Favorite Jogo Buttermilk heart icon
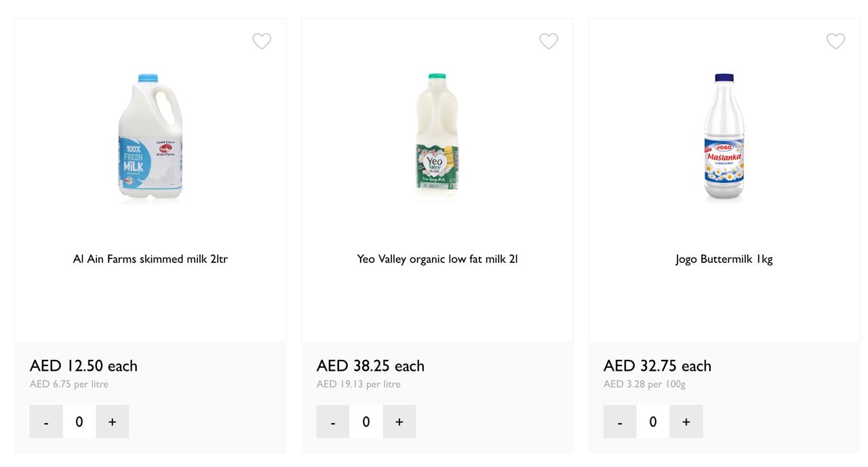The height and width of the screenshot is (467, 868). tap(835, 41)
